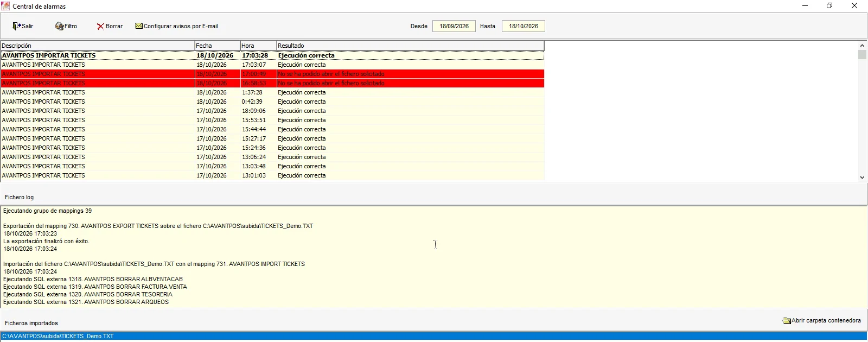Click the Ficheros importados label
Viewport: 868px width, 342px height.
coord(31,323)
